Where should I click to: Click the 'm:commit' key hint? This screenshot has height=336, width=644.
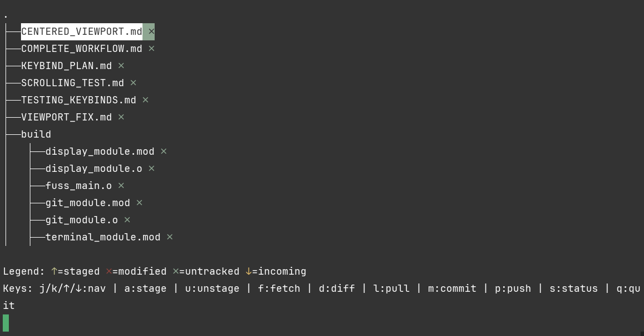pyautogui.click(x=452, y=288)
